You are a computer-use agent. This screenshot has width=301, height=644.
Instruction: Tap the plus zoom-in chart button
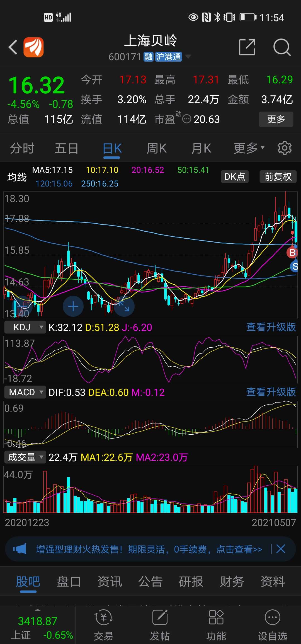click(73, 306)
